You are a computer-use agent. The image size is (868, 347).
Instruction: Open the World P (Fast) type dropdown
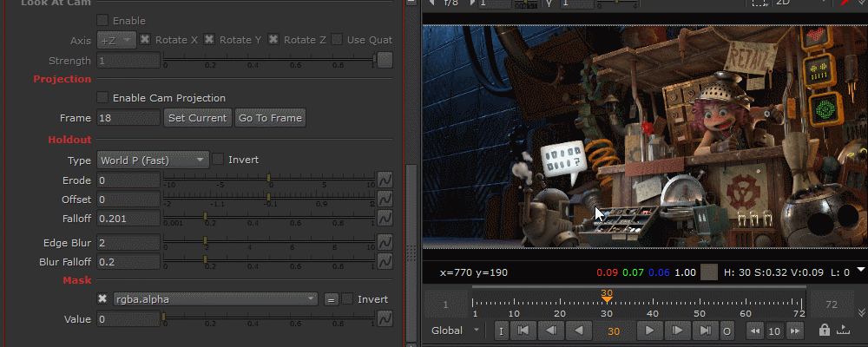pos(154,160)
